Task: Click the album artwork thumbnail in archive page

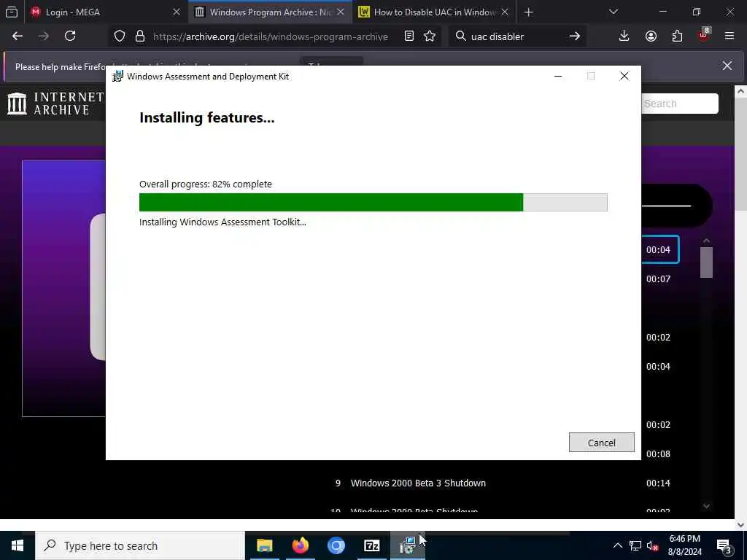Action: (64, 289)
